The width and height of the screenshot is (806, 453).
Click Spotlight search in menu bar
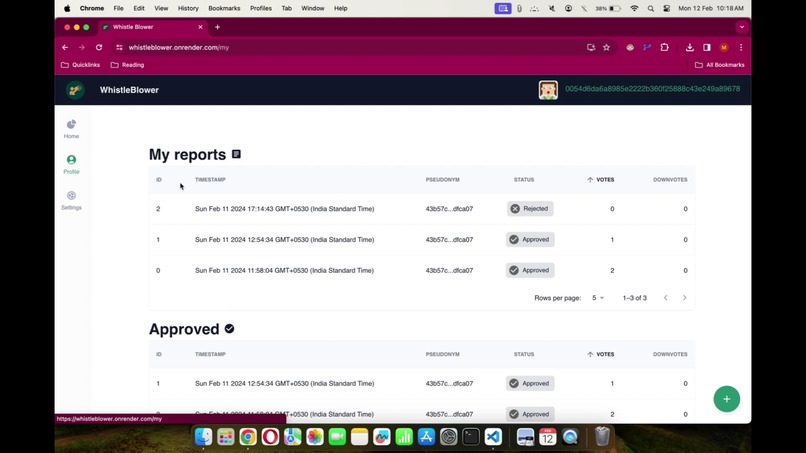(651, 8)
